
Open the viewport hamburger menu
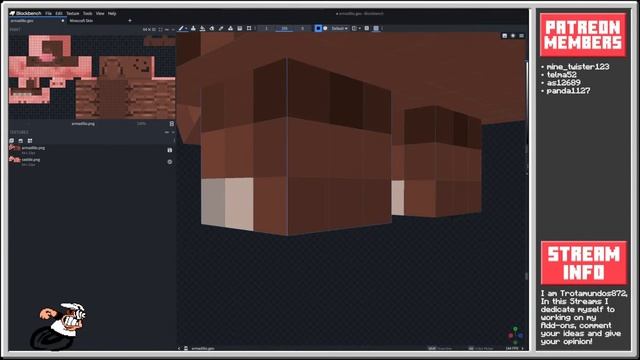point(522,36)
